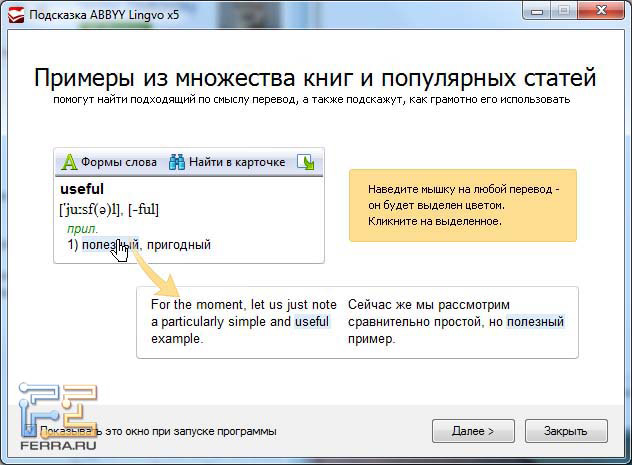Click the highlighted translation полезный in the card

coord(110,245)
